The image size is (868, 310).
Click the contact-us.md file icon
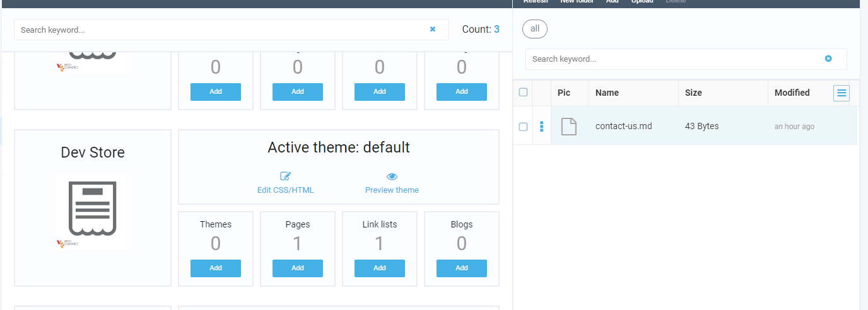click(x=569, y=127)
